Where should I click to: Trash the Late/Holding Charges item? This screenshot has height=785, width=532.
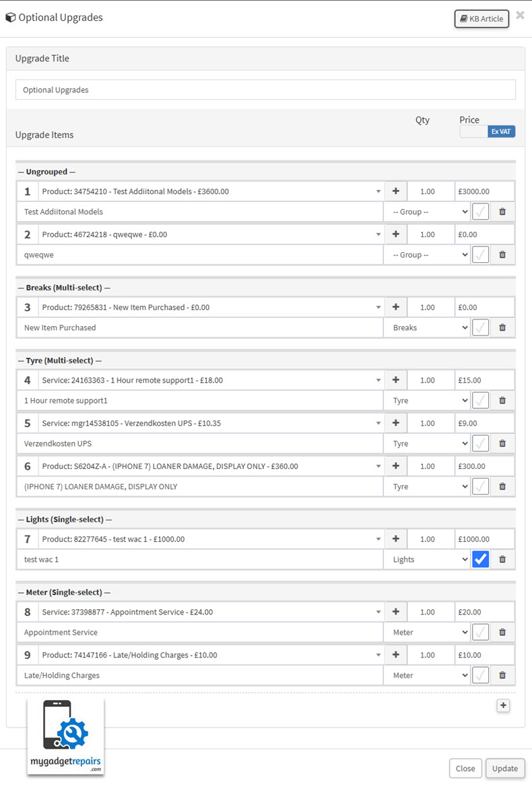click(x=502, y=675)
